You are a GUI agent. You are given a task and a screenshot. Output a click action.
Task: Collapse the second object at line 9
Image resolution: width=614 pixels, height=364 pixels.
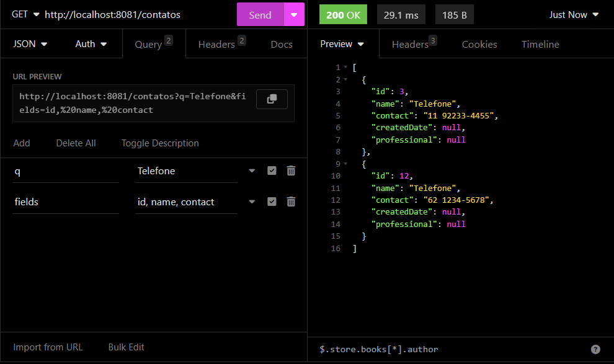345,164
